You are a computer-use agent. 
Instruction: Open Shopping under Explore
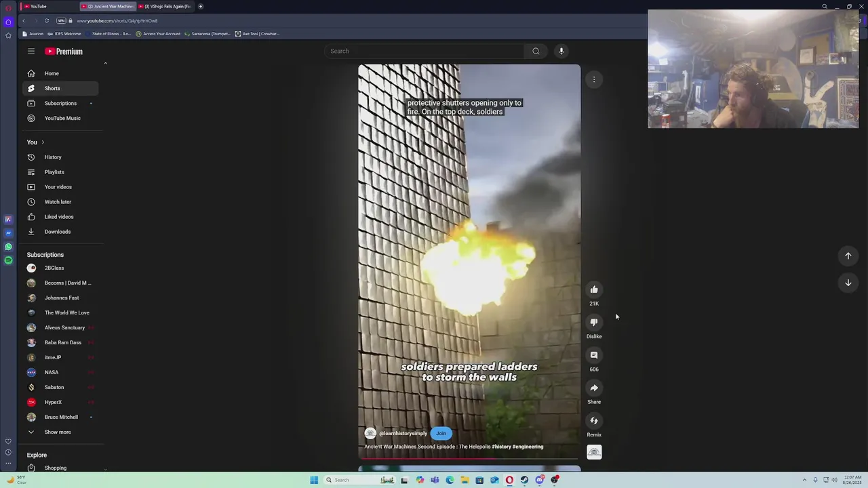pyautogui.click(x=60, y=468)
